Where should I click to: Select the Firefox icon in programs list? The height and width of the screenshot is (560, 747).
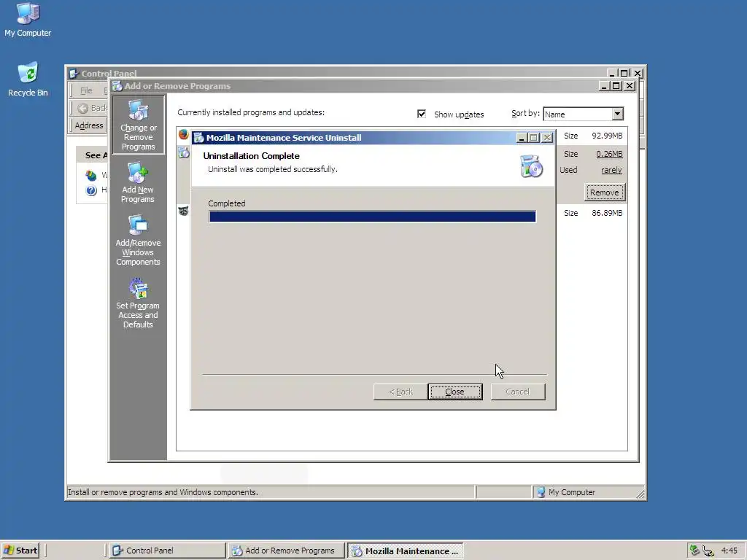(183, 135)
